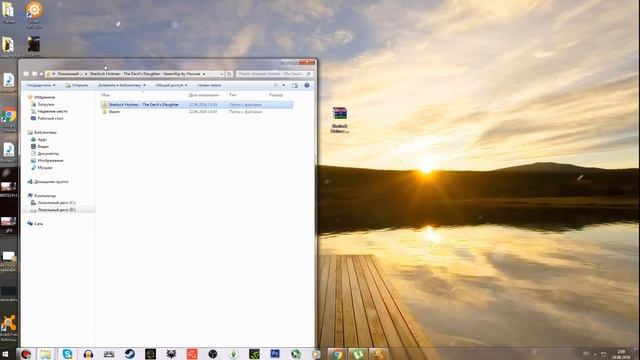
Task: Open Steam from the taskbar
Action: [130, 354]
